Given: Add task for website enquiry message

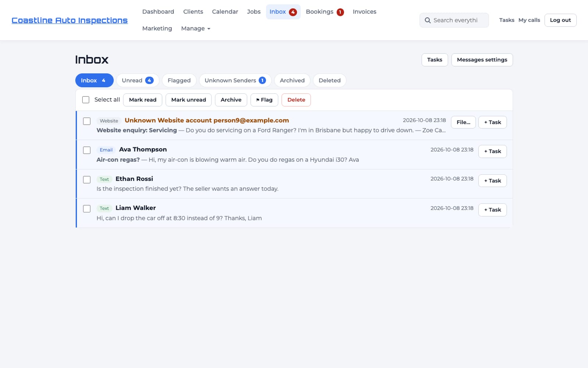Looking at the screenshot, I should [492, 122].
